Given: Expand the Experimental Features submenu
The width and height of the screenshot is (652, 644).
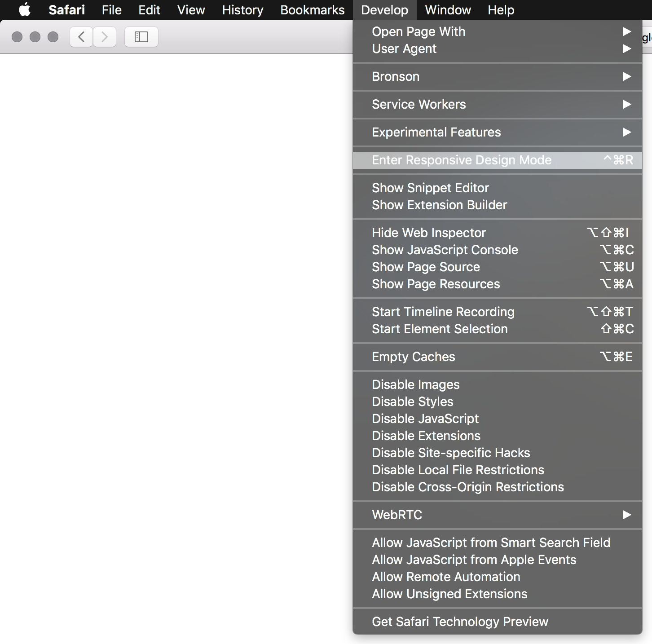Looking at the screenshot, I should click(498, 132).
